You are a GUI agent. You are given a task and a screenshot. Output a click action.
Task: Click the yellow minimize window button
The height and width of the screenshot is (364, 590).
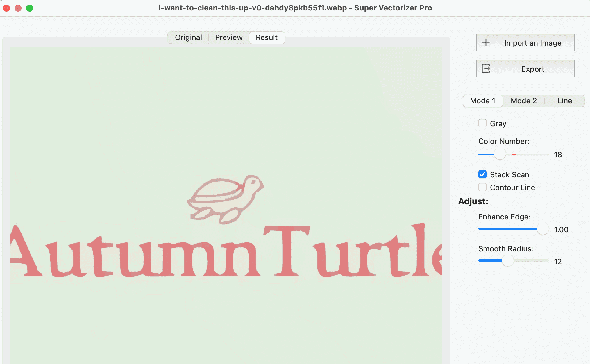pyautogui.click(x=18, y=8)
